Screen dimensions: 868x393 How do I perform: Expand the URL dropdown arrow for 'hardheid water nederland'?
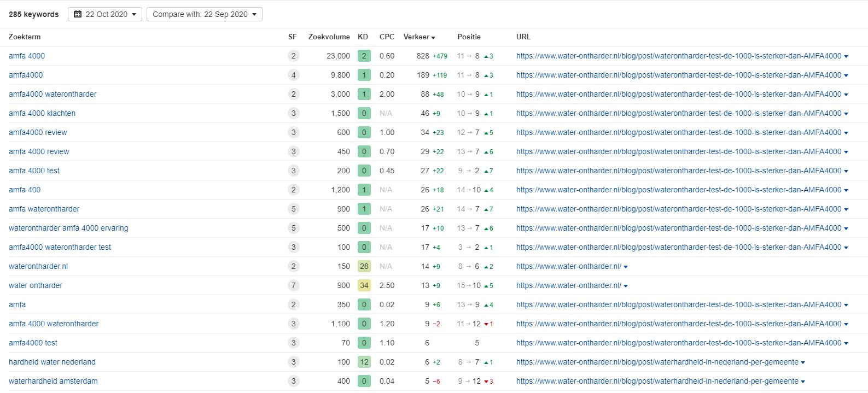coord(803,362)
